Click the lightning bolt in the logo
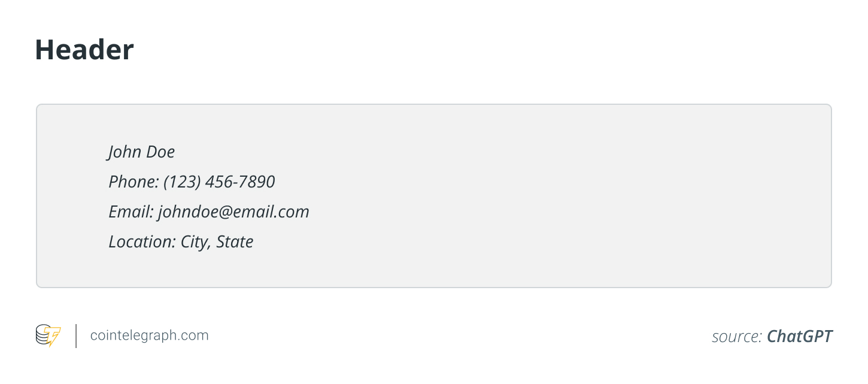 [x=54, y=337]
